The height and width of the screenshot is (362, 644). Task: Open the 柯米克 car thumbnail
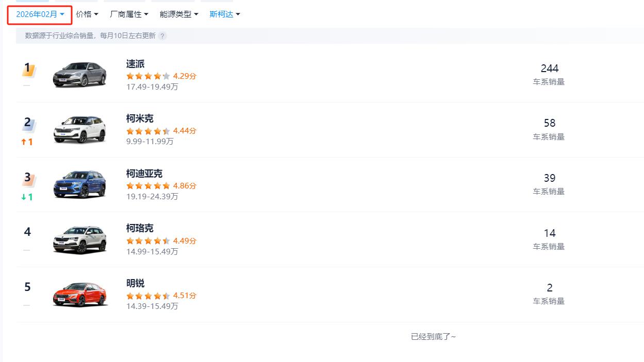click(x=79, y=129)
